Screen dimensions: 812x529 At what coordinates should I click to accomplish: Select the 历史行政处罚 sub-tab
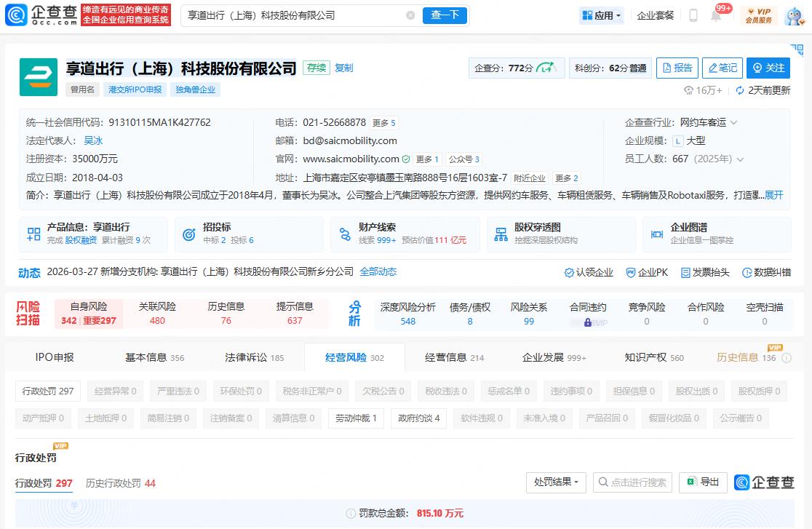(120, 483)
